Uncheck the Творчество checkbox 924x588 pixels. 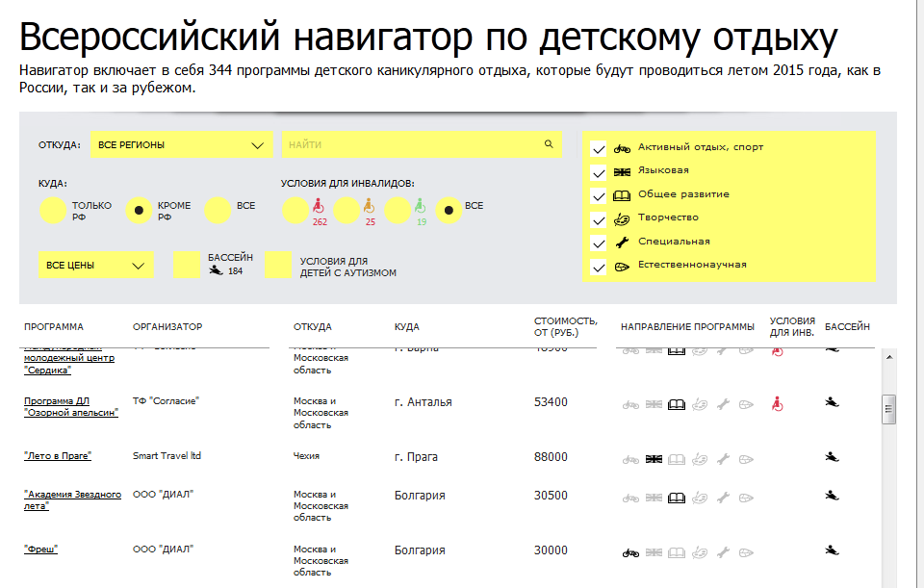599,219
